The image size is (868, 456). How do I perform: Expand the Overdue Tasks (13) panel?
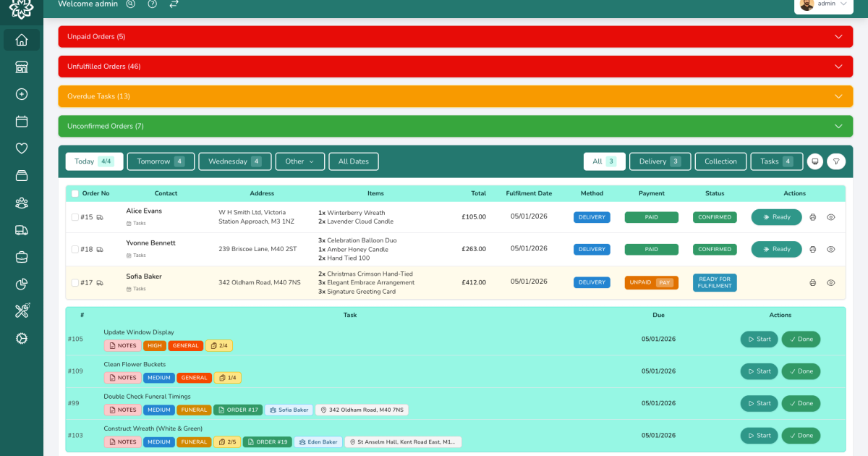click(x=455, y=96)
